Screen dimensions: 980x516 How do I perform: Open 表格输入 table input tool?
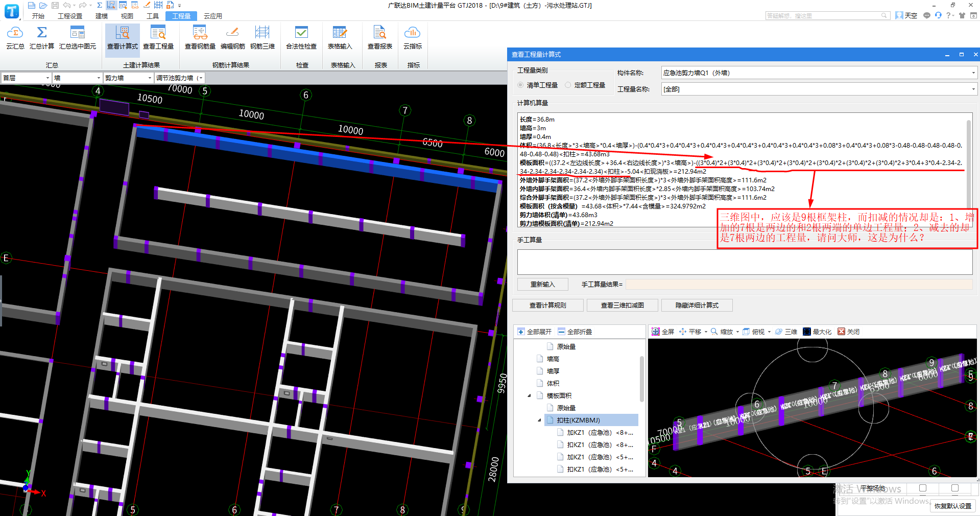[340, 38]
